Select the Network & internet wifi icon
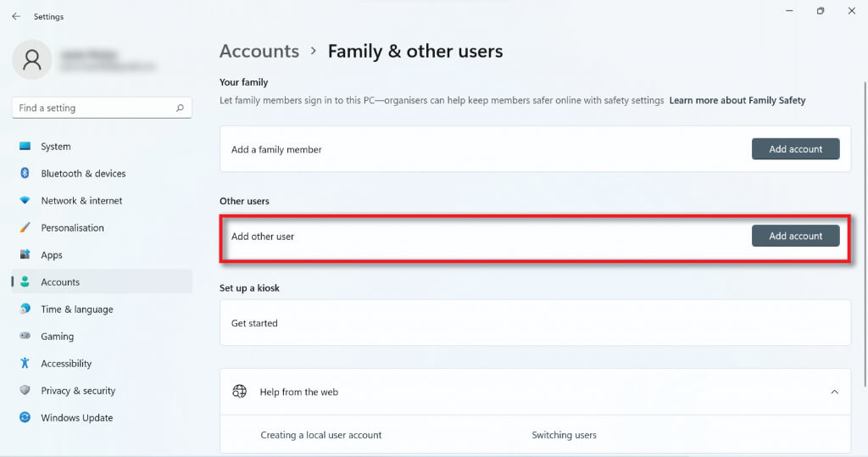 point(25,201)
